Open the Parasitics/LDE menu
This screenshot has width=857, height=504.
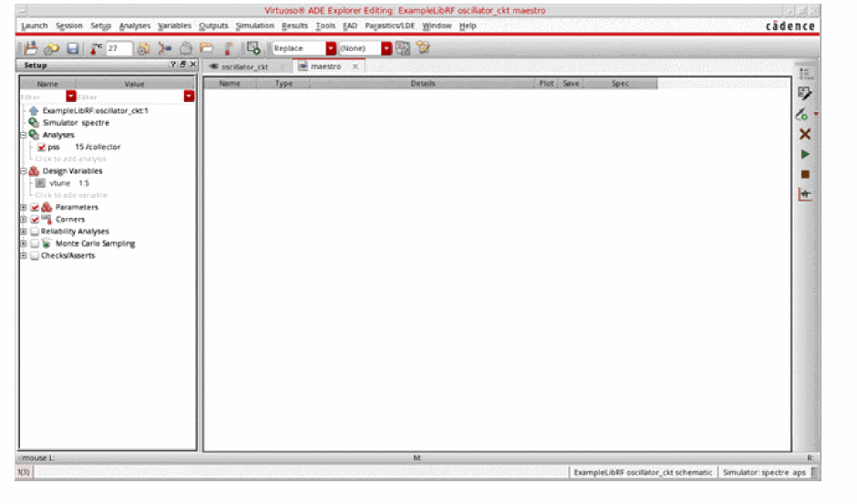389,26
